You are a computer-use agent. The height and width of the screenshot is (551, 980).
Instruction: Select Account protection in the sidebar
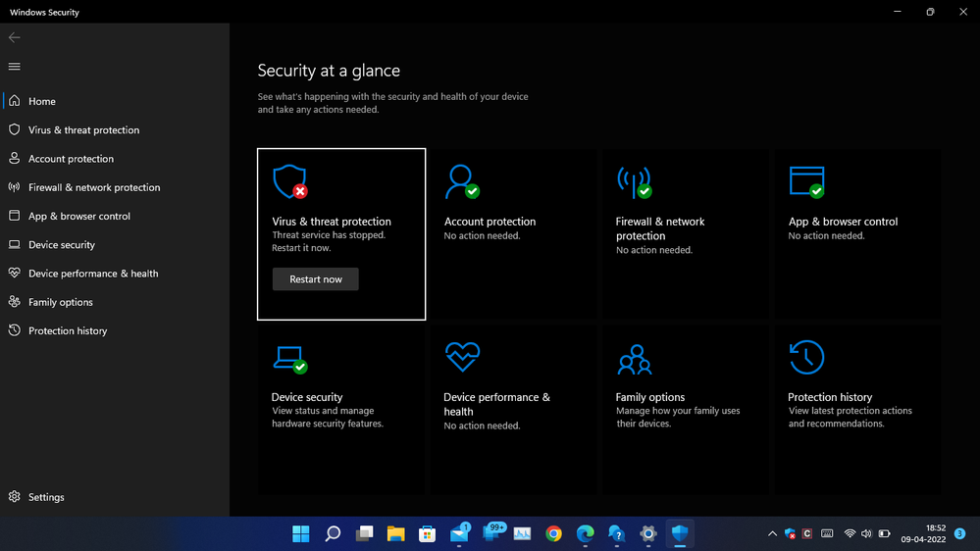[115, 159]
